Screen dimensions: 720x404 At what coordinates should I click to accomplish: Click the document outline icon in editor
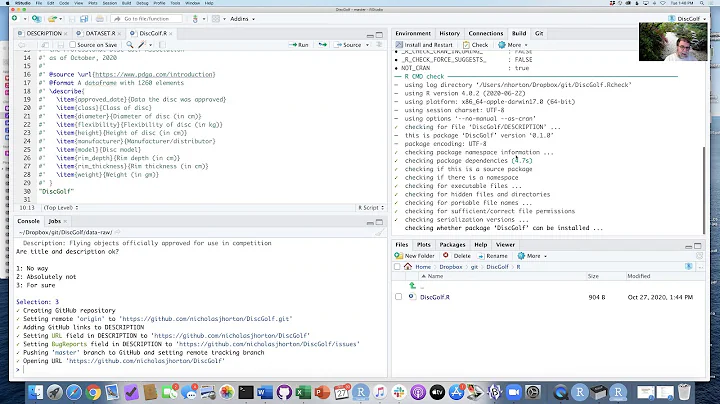pyautogui.click(x=379, y=45)
